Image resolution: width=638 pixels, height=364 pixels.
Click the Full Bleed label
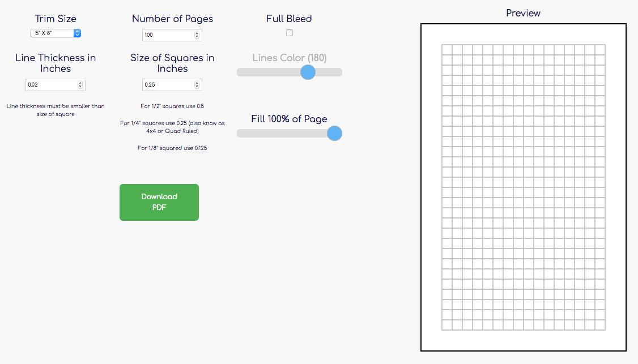(289, 18)
